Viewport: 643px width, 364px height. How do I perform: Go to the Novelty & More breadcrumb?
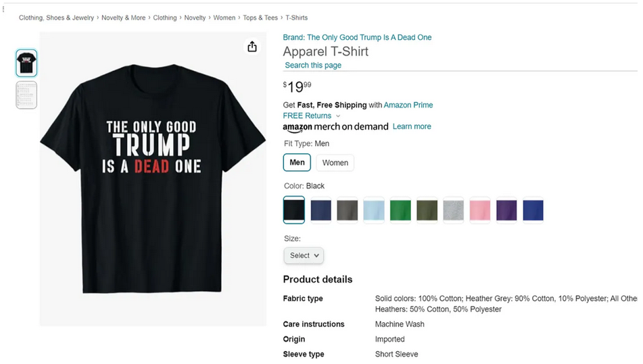124,18
